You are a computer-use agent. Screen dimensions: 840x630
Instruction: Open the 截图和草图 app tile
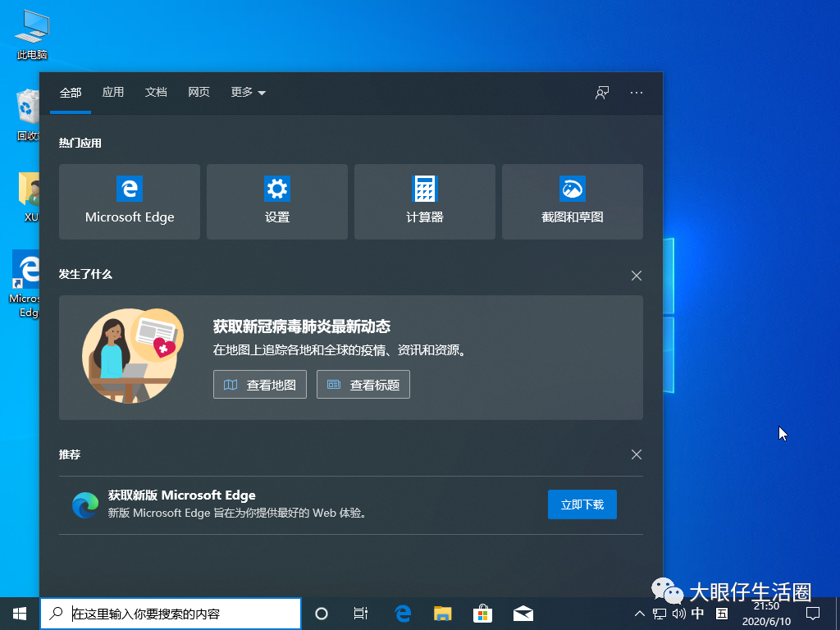click(x=572, y=202)
